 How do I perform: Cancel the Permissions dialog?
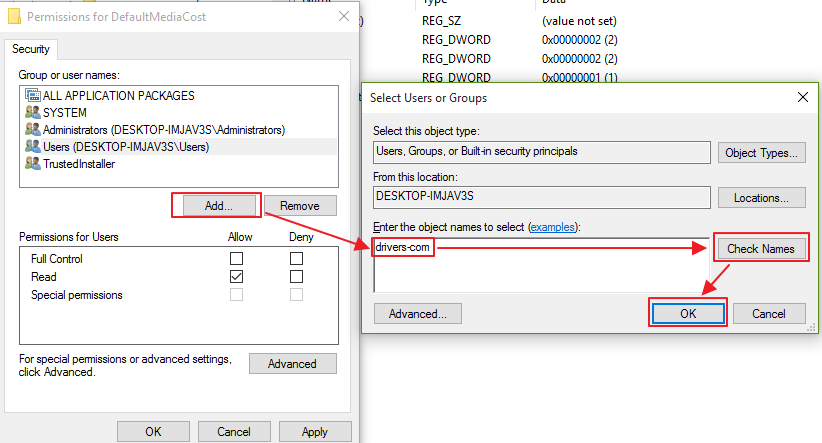(234, 431)
